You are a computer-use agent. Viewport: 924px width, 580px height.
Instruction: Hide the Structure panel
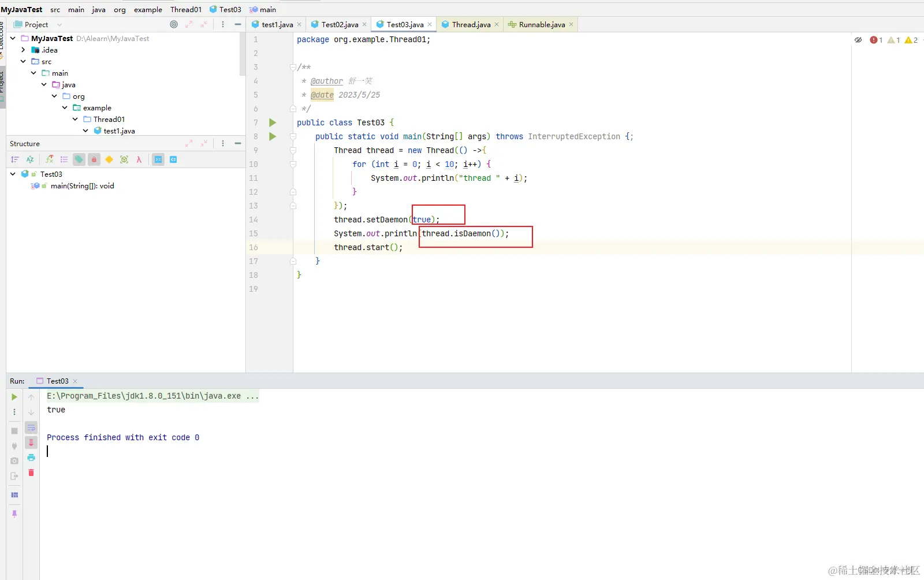pos(238,143)
